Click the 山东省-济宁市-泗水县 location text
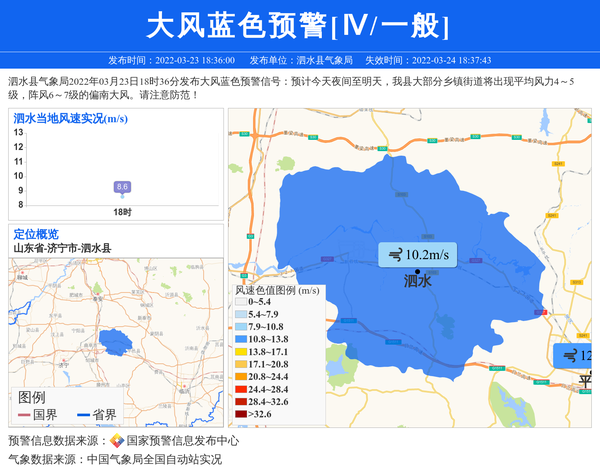This screenshot has width=600, height=471. 62,248
